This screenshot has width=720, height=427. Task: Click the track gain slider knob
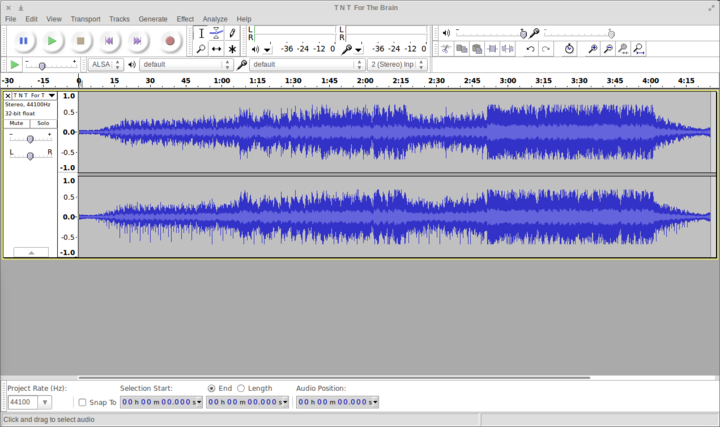[x=30, y=138]
